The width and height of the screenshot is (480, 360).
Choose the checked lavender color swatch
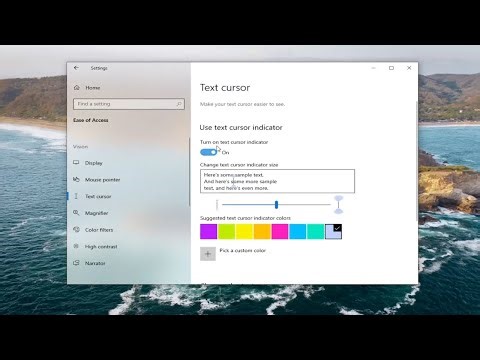[334, 232]
